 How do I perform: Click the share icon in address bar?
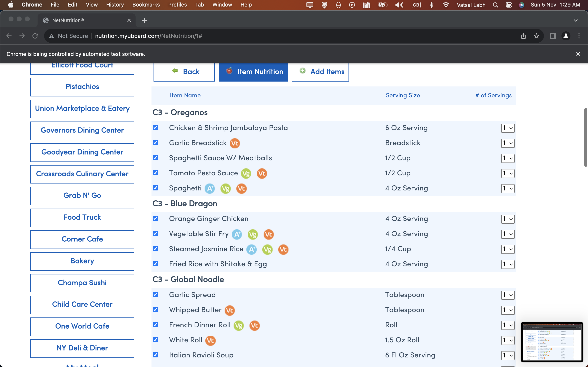[x=523, y=36]
